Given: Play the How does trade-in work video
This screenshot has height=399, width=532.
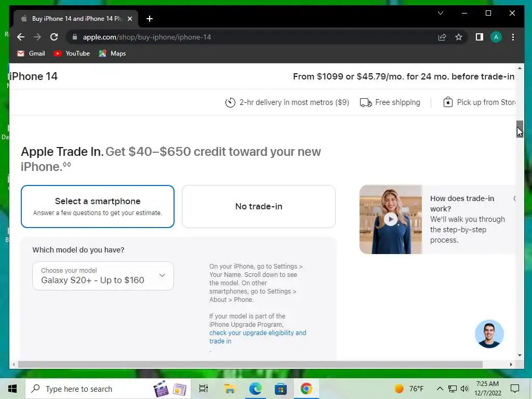Looking at the screenshot, I should click(391, 219).
